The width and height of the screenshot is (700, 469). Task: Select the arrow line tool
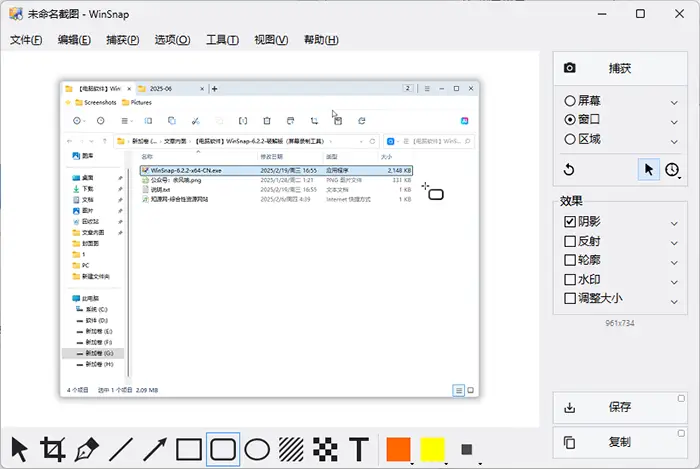pyautogui.click(x=155, y=449)
